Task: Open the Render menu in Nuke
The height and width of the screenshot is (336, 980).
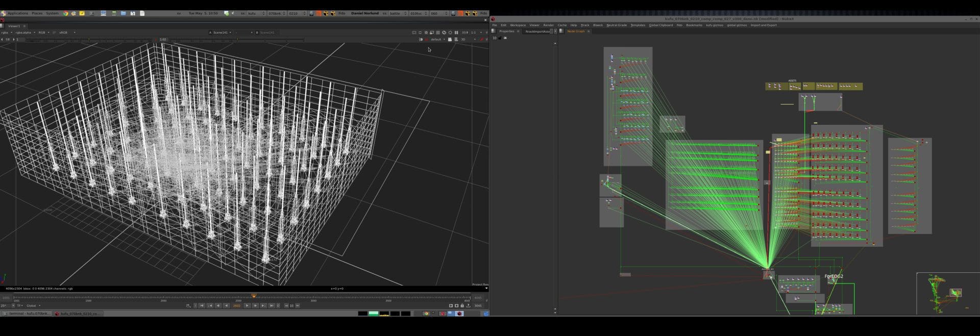Action: (549, 25)
